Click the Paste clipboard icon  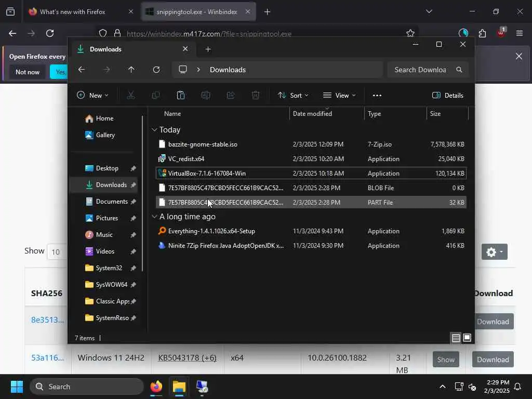[180, 96]
